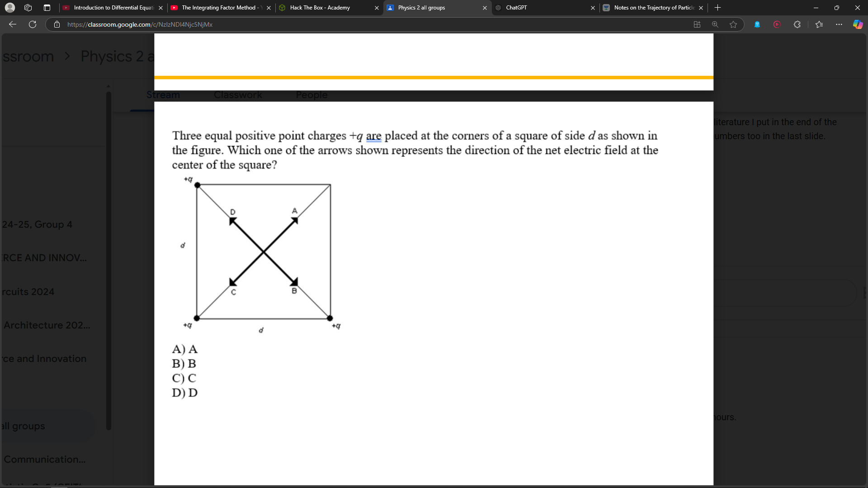868x488 pixels.
Task: Close The Integrating Factor Method tab
Action: 269,8
